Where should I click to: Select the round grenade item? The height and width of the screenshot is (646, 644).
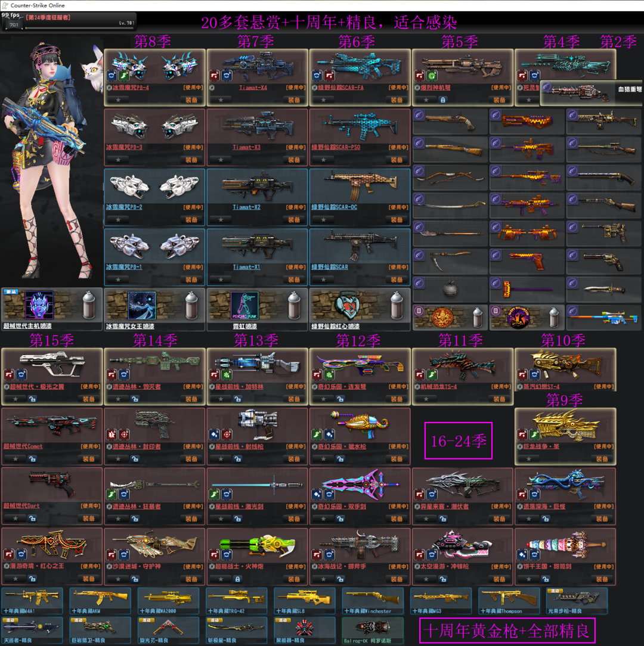[x=450, y=289]
